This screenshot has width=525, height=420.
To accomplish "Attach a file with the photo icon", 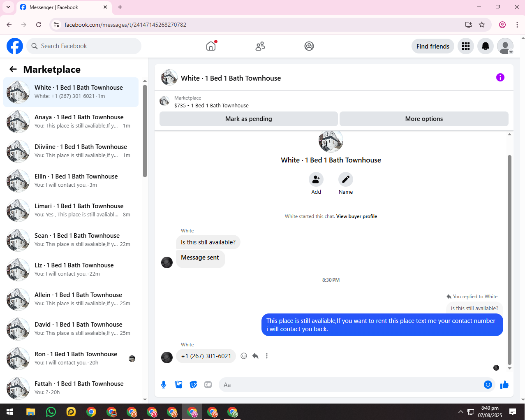I will coord(178,385).
